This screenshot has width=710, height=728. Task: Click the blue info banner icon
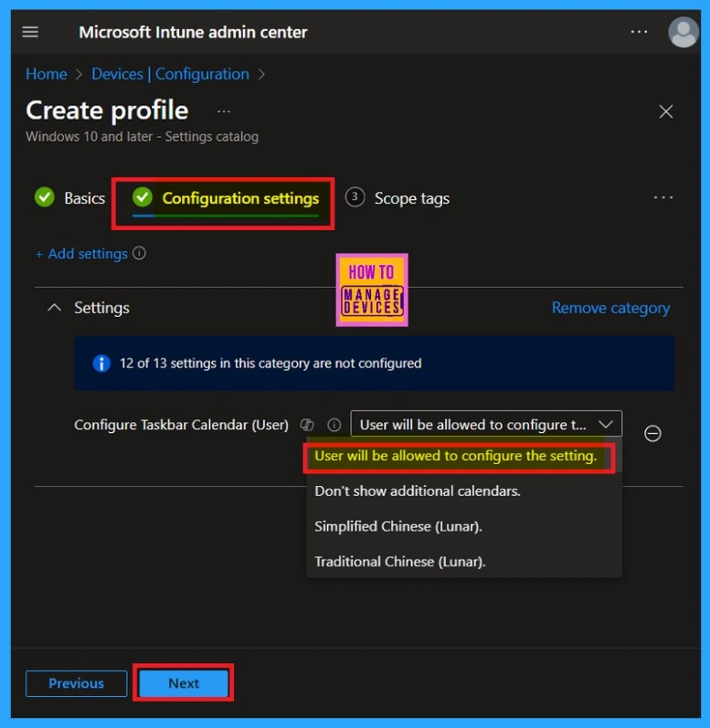[101, 363]
